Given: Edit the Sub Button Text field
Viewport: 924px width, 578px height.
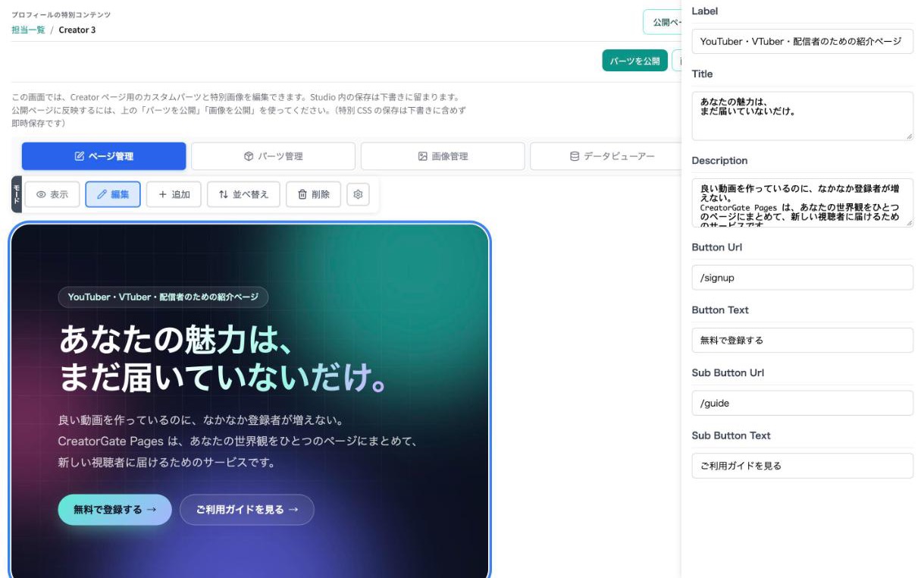Looking at the screenshot, I should 802,466.
